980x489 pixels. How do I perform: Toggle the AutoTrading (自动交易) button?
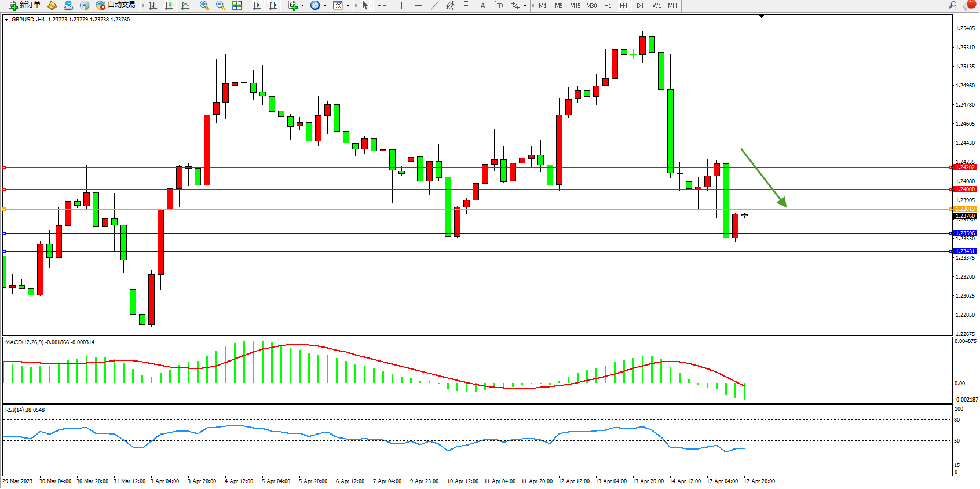coord(116,5)
